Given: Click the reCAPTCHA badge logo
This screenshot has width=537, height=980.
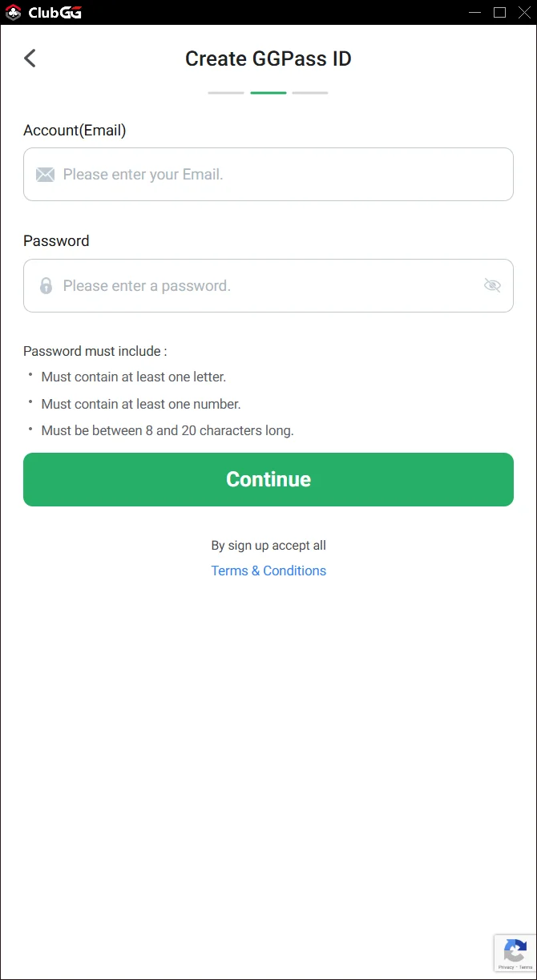Looking at the screenshot, I should pos(515,951).
